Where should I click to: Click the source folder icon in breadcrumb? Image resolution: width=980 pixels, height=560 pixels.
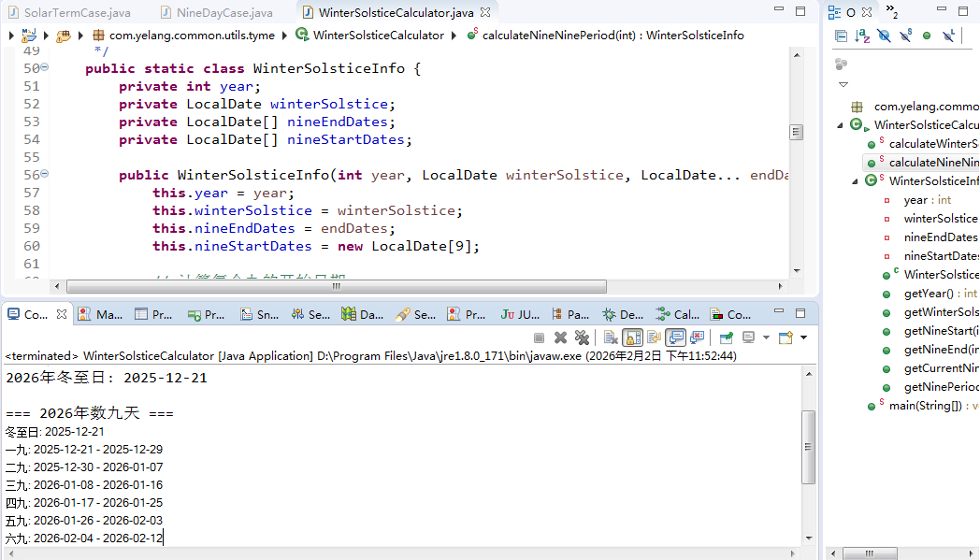(x=64, y=36)
